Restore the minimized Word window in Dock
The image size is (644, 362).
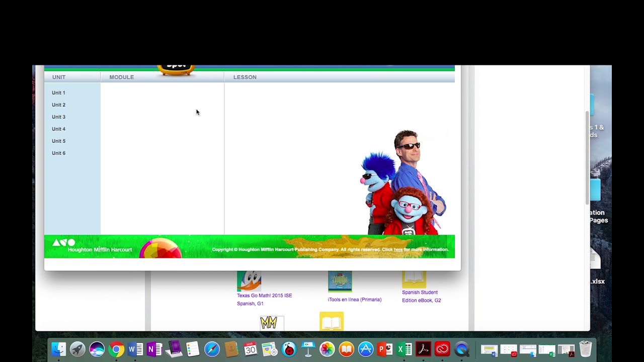click(489, 350)
